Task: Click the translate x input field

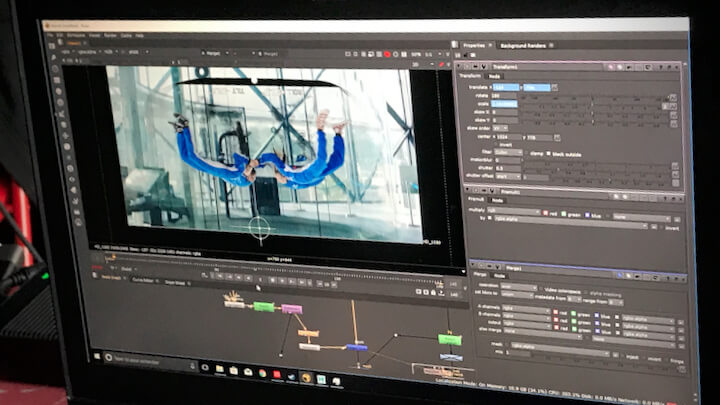Action: coord(505,87)
